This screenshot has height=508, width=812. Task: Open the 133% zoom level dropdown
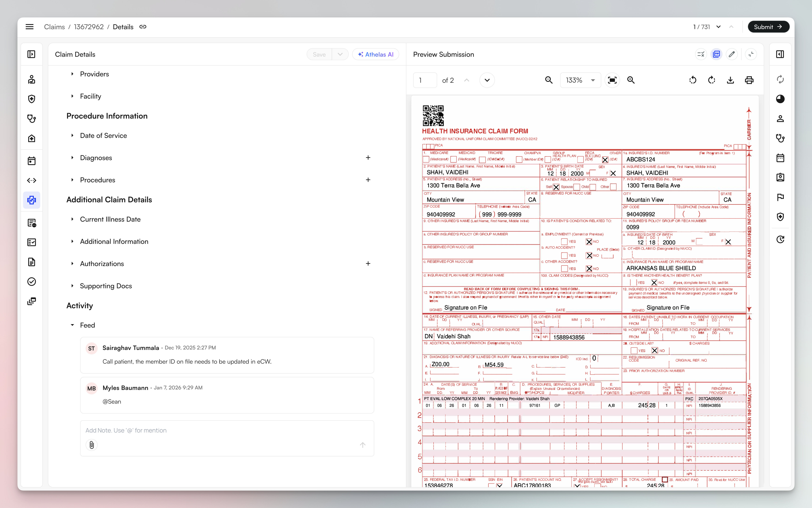[x=580, y=80]
